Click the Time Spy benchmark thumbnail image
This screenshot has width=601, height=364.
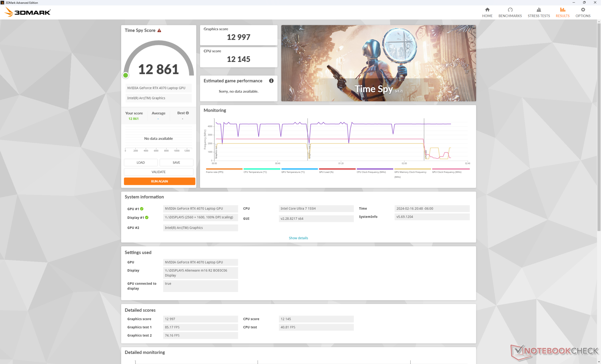pyautogui.click(x=378, y=63)
